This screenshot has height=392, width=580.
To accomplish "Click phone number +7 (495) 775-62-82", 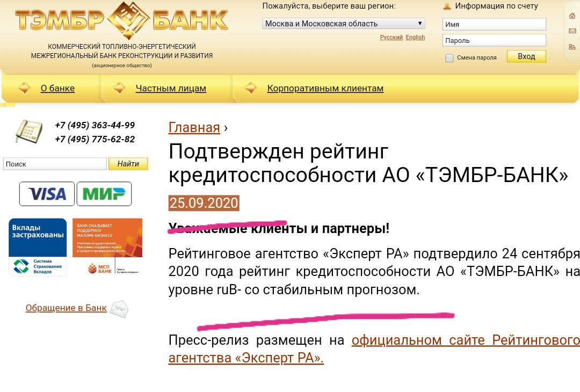I will pyautogui.click(x=95, y=140).
